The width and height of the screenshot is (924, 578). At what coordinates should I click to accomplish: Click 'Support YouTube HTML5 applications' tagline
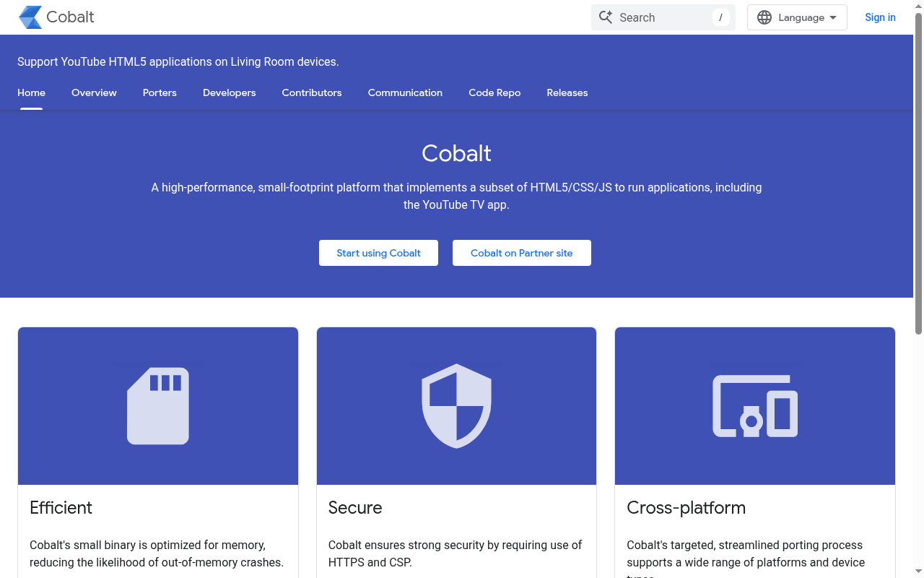point(178,61)
